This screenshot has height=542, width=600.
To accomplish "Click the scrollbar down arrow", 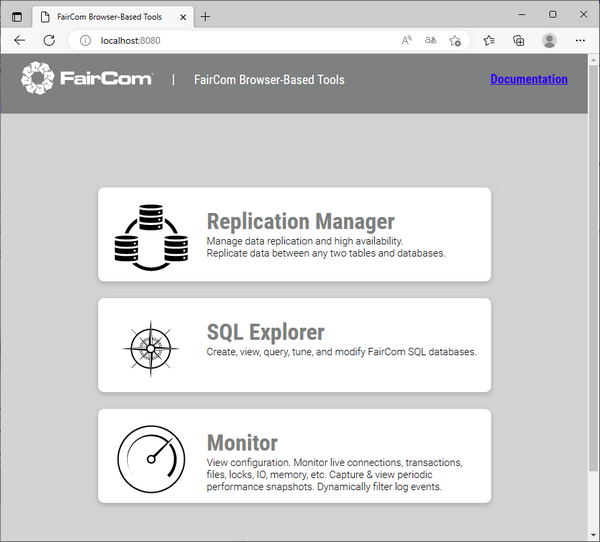I will click(x=593, y=535).
